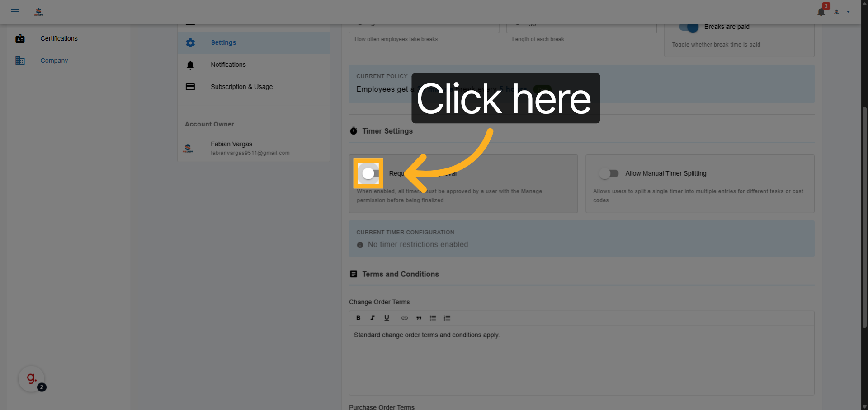Click the Certifications briefcase icon in the sidebar

point(20,38)
